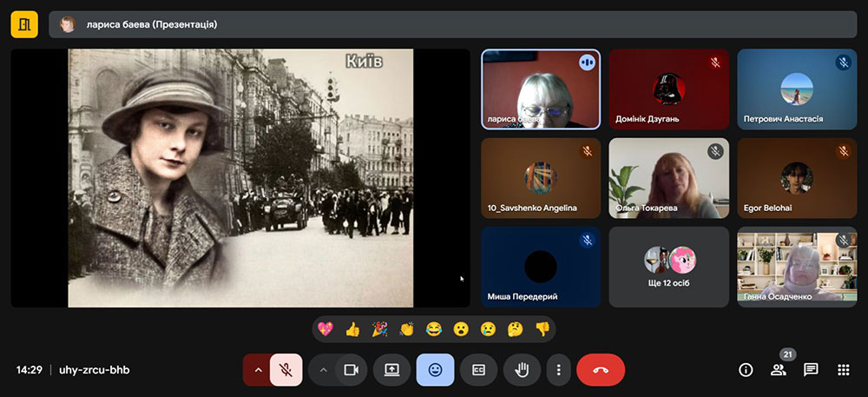Viewport: 868px width, 397px height.
Task: Hide the emoji reactions bar
Action: tap(435, 370)
